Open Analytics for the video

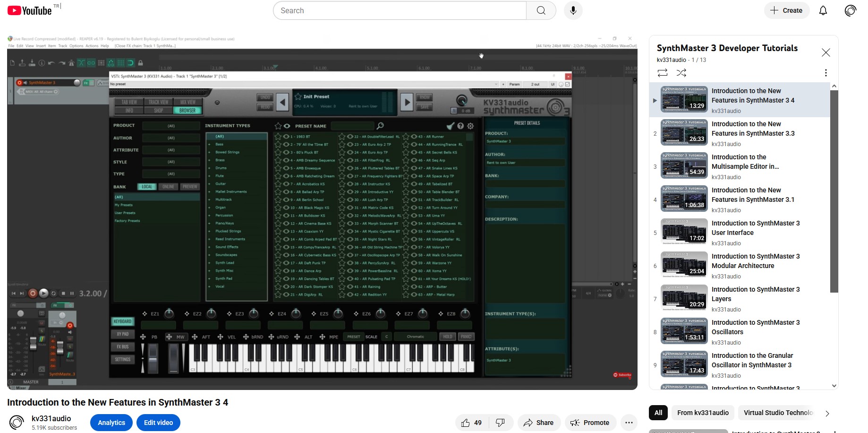pos(111,423)
